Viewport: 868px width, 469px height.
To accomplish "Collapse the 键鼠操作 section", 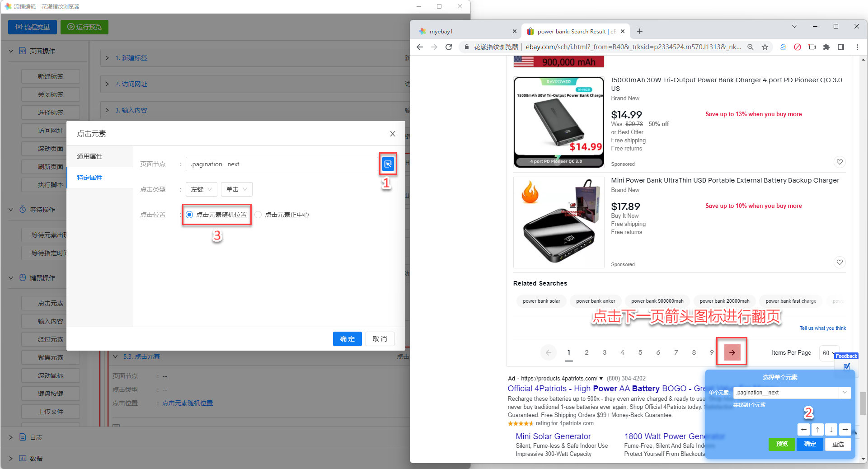I will (x=11, y=278).
